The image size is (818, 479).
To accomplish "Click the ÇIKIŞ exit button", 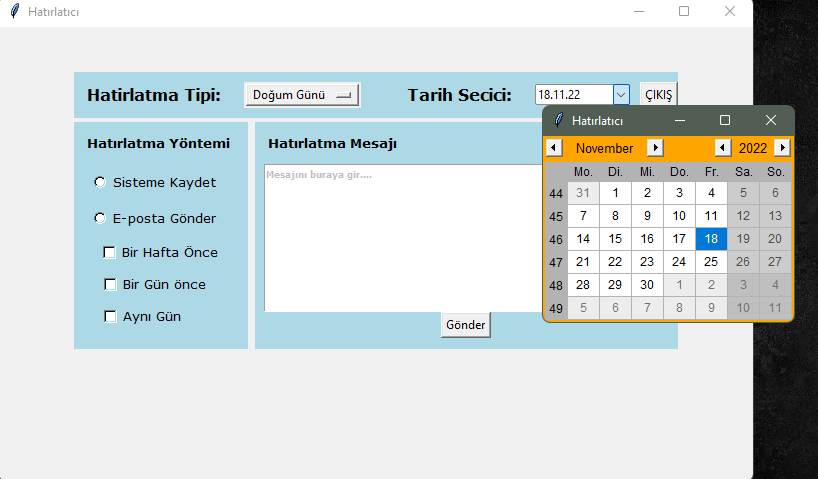I will pyautogui.click(x=658, y=95).
